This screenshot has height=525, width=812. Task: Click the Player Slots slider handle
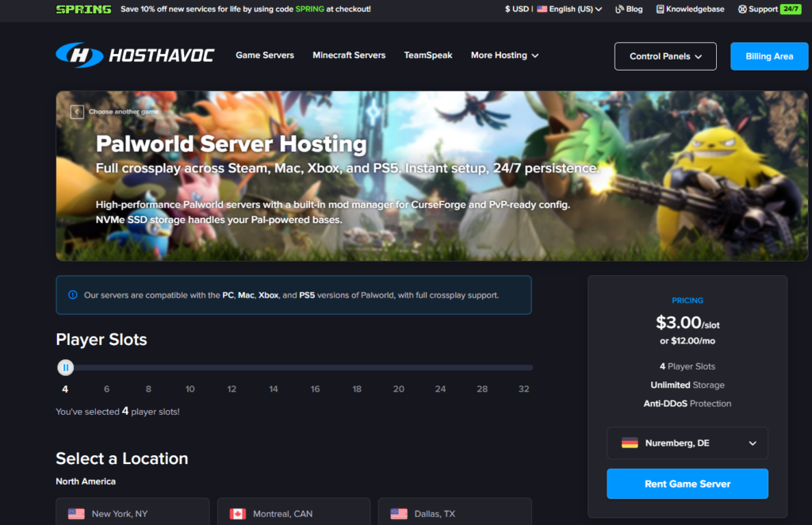65,368
